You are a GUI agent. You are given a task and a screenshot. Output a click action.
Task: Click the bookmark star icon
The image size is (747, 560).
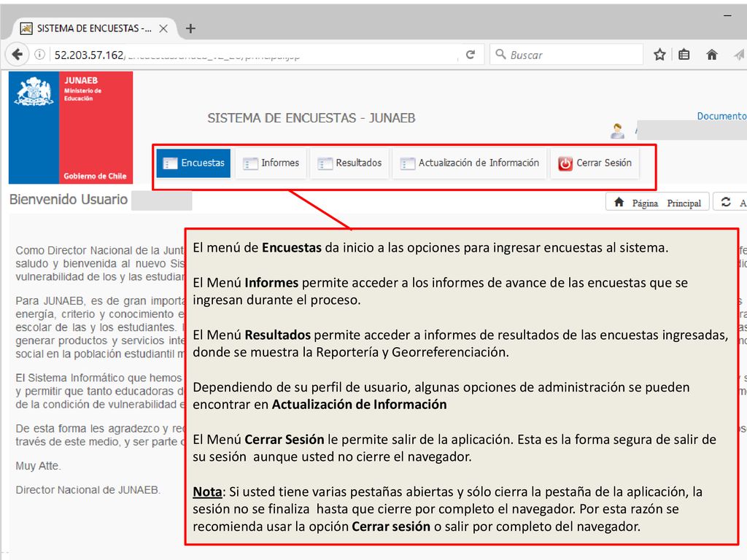[x=659, y=55]
